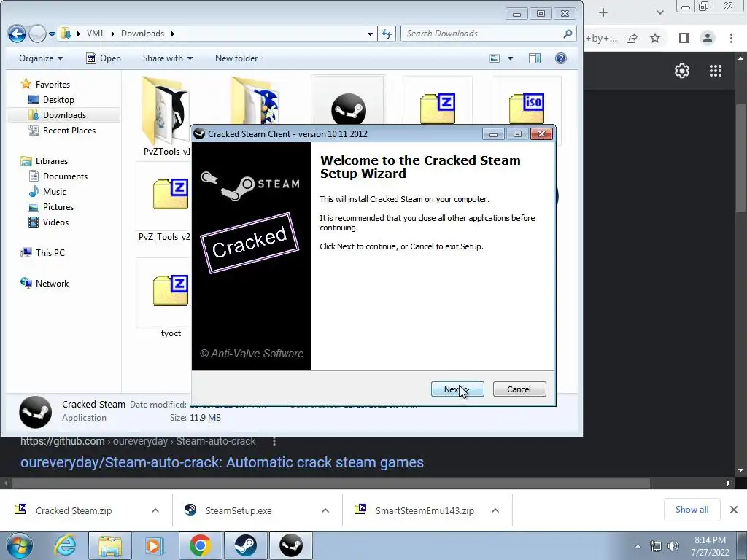Click VM1 in the Explorer address path
Viewport: 747px width, 560px height.
pos(95,34)
